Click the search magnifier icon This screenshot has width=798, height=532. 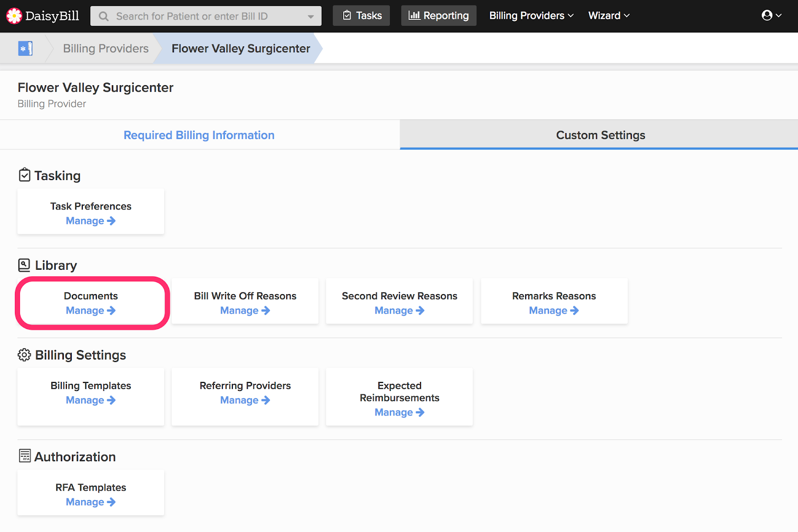coord(103,16)
